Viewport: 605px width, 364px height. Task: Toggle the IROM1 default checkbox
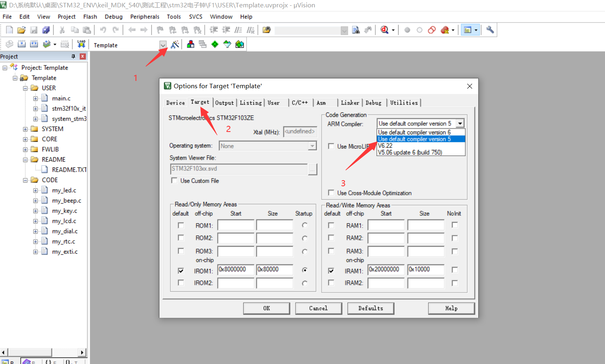click(x=181, y=270)
